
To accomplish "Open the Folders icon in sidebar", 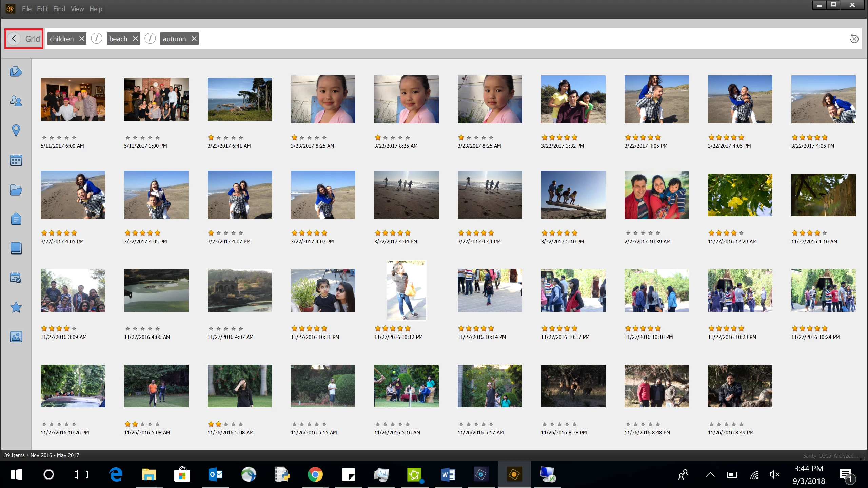I will click(16, 190).
